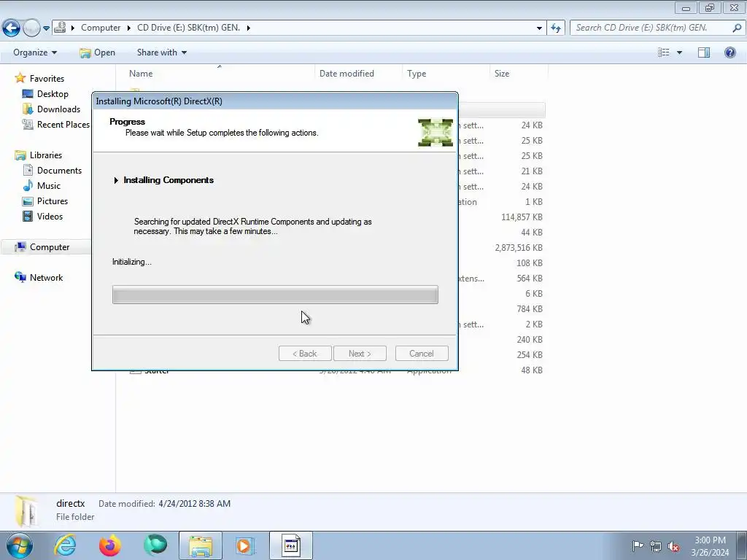
Task: Click the Back navigation arrow in Explorer
Action: 12,28
